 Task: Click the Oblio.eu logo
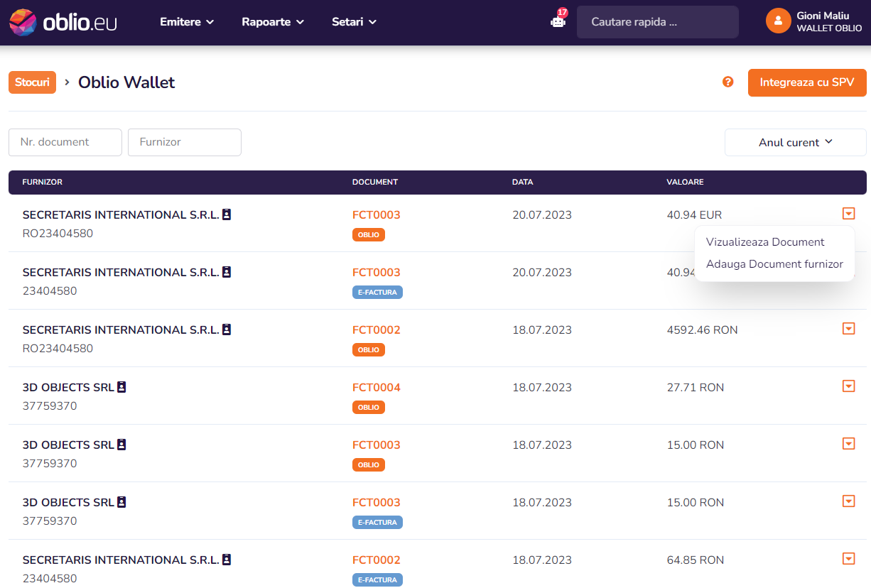tap(63, 22)
